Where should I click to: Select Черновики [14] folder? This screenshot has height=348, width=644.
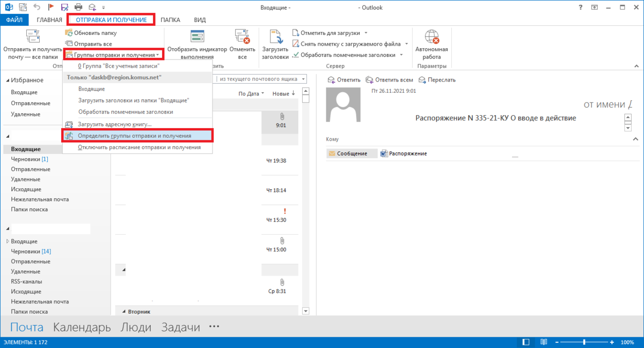coord(31,251)
